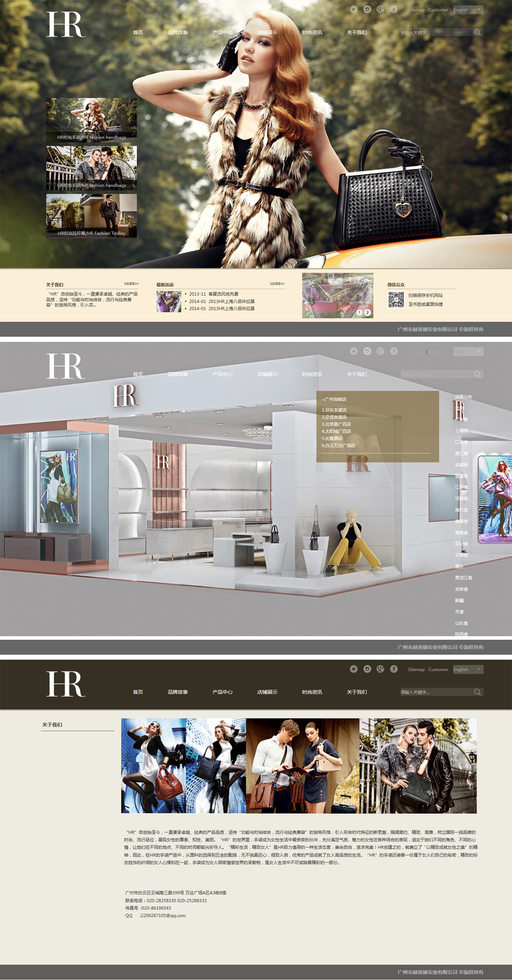Screen dimensions: 512x980
Task: Click keyword search field in dark brown header
Action: tap(435, 692)
